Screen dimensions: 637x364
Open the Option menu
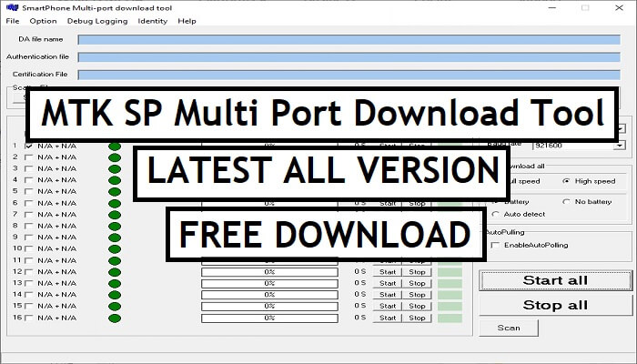pos(43,21)
